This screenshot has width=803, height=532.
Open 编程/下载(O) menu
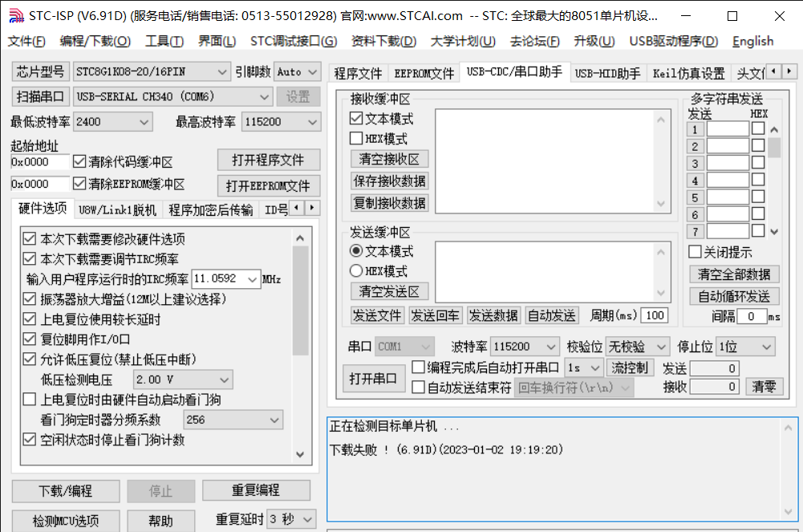95,41
